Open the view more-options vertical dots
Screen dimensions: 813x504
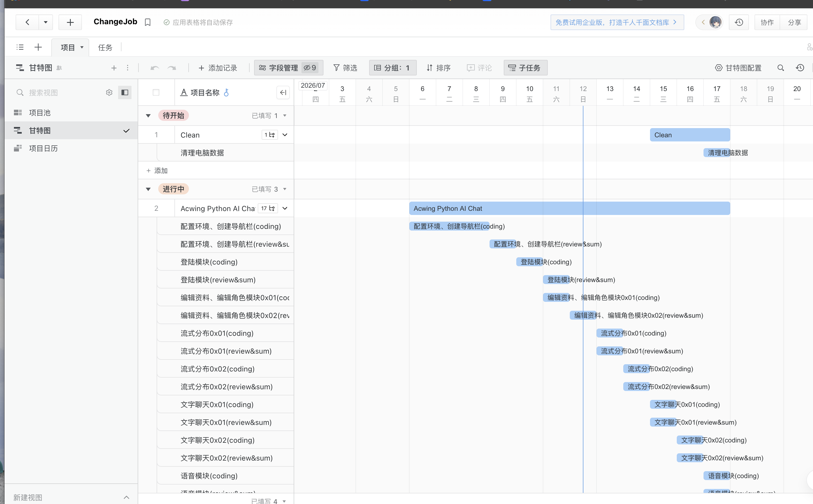127,68
